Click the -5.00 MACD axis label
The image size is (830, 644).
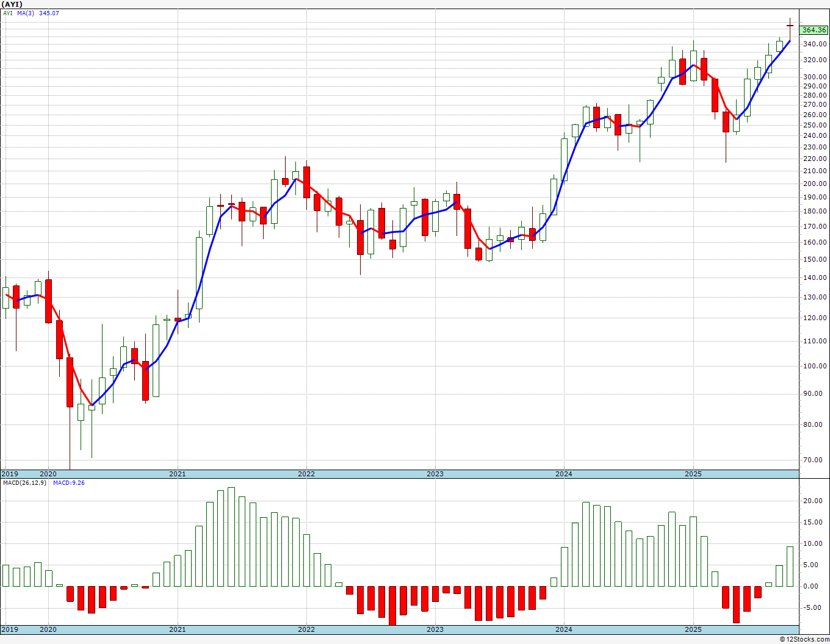click(811, 607)
